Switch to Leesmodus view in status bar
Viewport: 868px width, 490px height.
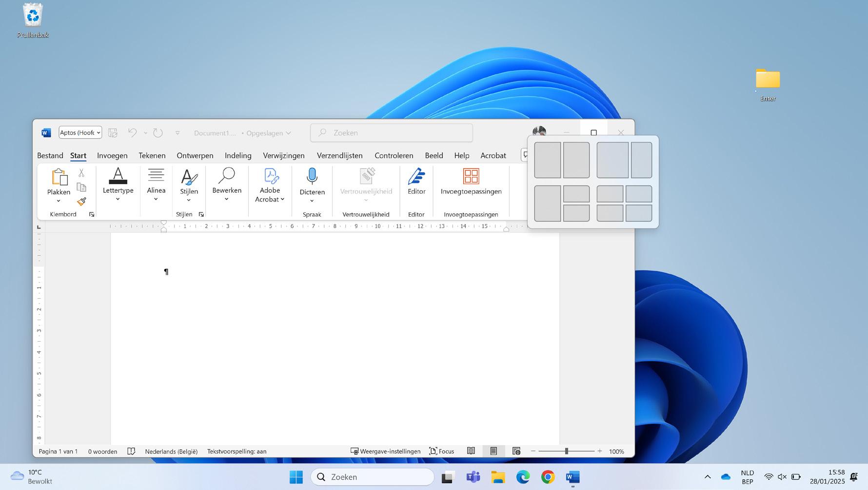tap(471, 451)
